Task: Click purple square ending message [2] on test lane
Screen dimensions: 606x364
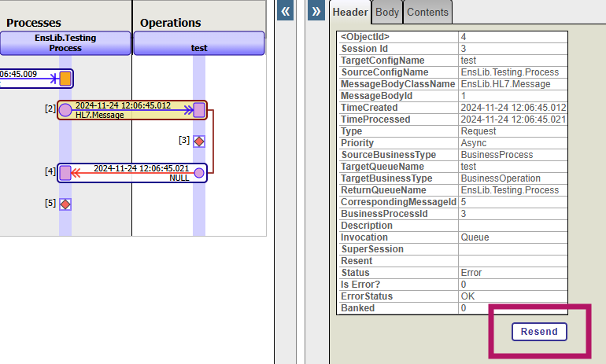Action: pyautogui.click(x=199, y=109)
